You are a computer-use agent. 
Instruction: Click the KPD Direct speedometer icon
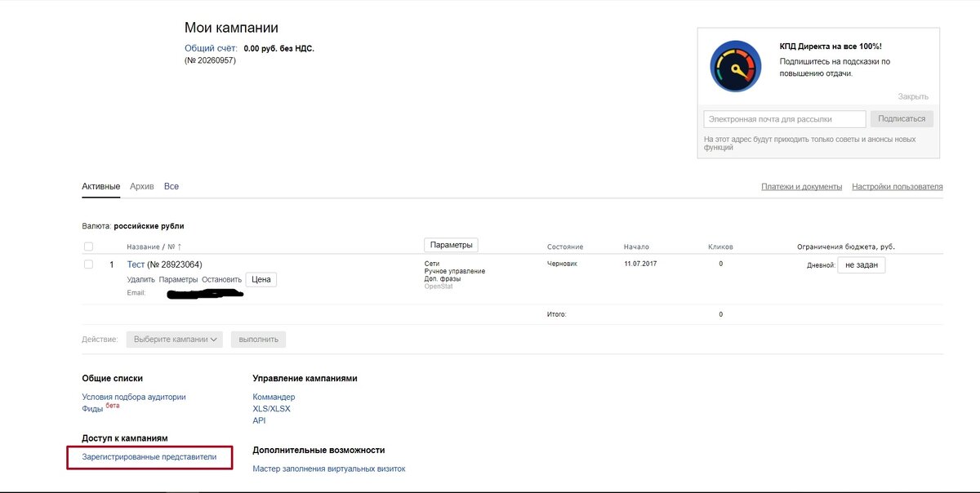coord(735,66)
